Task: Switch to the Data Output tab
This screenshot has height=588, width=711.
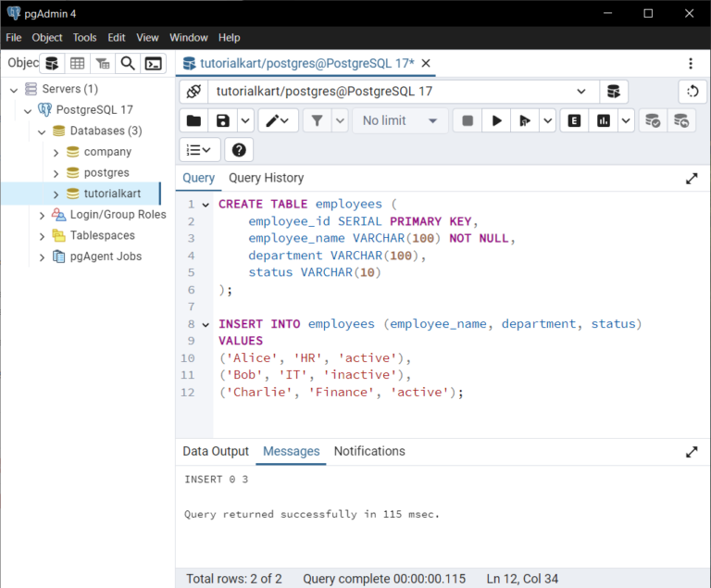Action: 216,452
